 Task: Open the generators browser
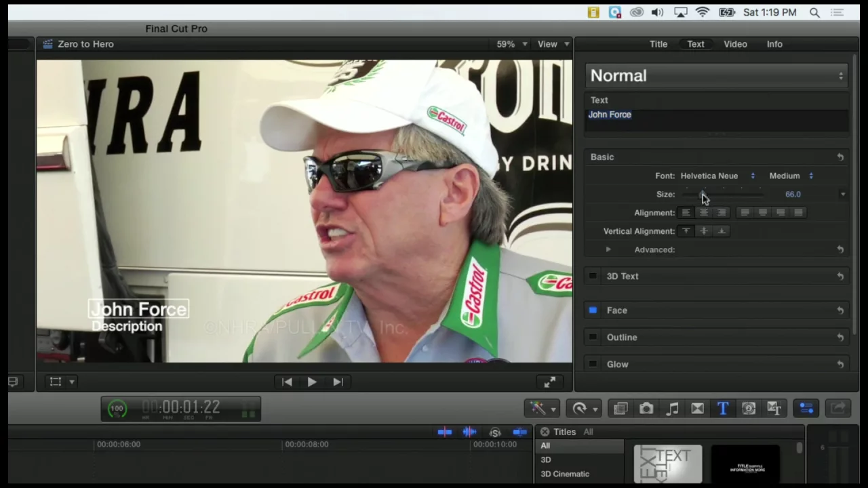tap(749, 408)
